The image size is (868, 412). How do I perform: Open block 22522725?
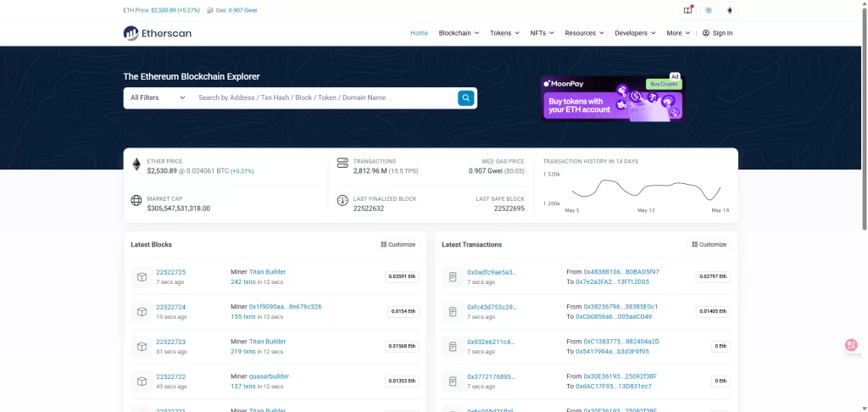170,272
